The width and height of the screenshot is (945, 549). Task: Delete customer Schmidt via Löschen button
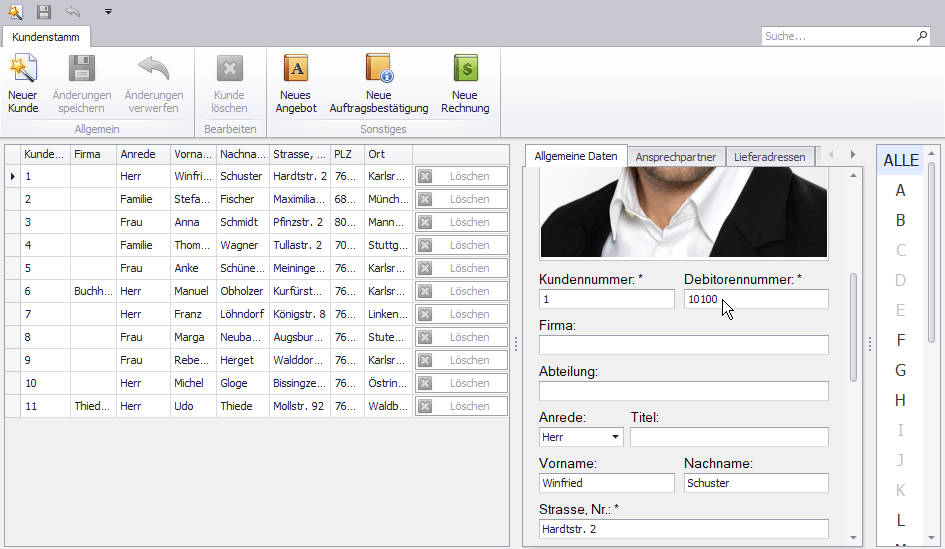click(462, 222)
